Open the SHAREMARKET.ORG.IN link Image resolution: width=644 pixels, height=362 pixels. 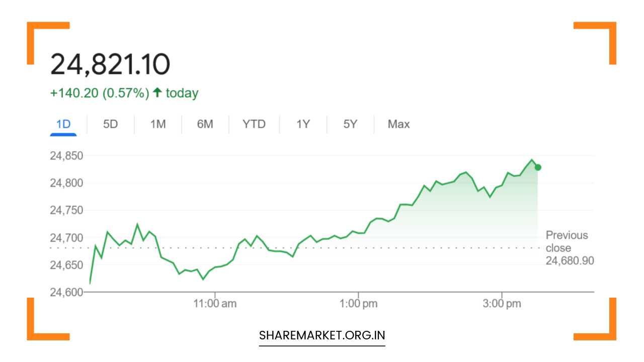(321, 335)
